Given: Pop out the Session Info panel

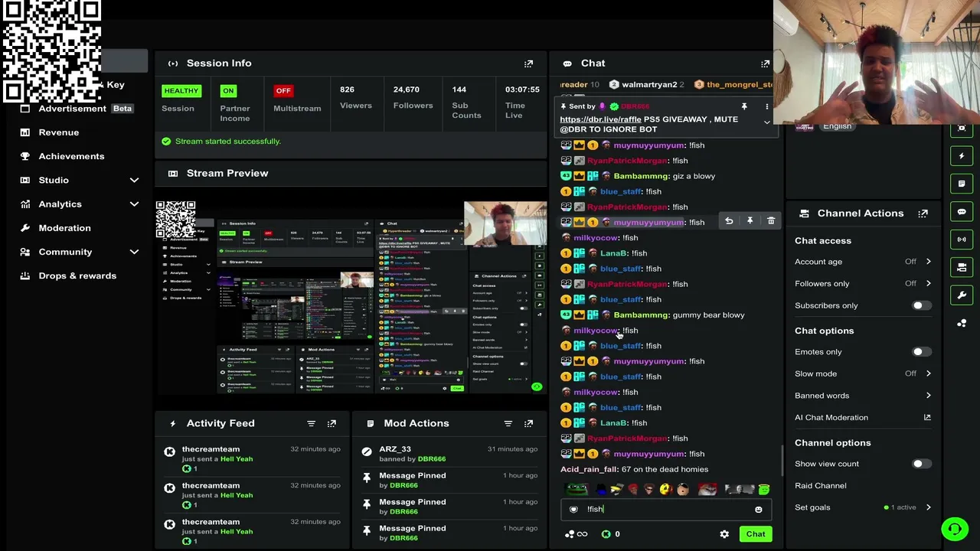Looking at the screenshot, I should point(528,64).
